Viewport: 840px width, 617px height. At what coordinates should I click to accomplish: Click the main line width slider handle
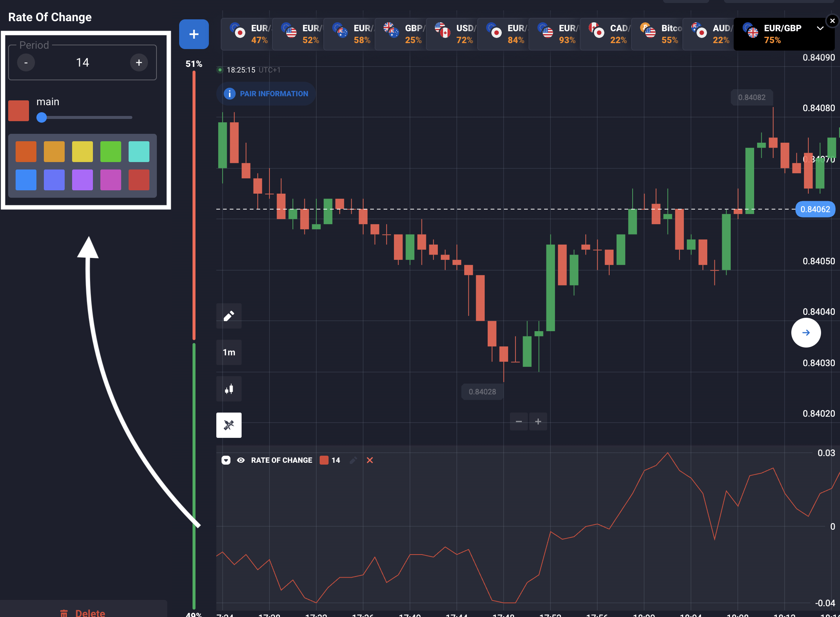tap(42, 117)
